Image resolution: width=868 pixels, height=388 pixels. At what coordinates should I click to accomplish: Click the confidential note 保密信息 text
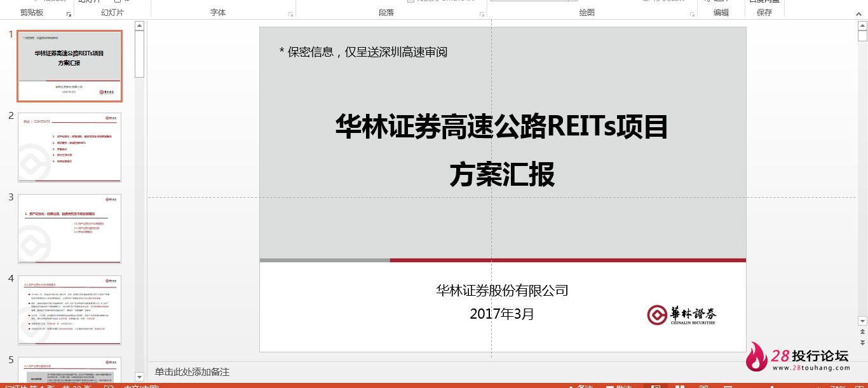pyautogui.click(x=363, y=52)
